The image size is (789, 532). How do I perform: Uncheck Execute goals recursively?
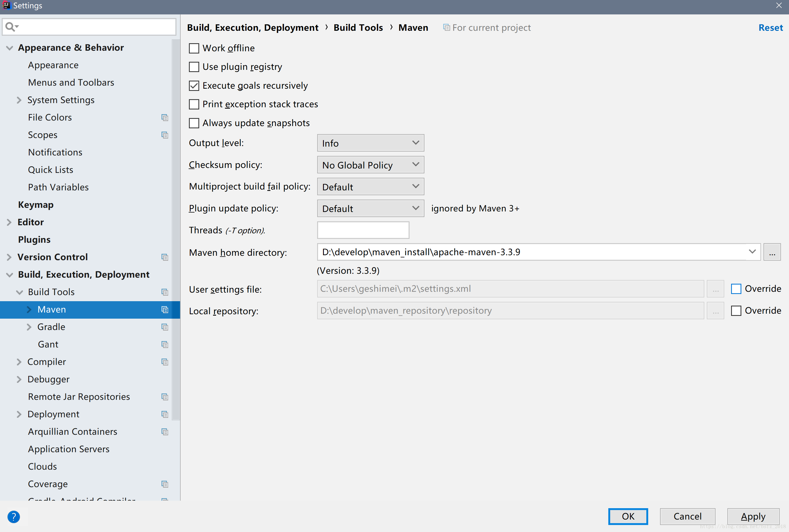(194, 86)
